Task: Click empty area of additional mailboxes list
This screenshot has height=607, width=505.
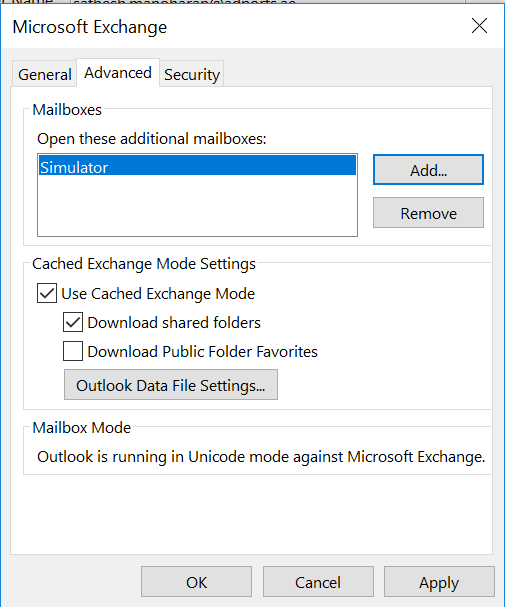Action: pyautogui.click(x=197, y=205)
